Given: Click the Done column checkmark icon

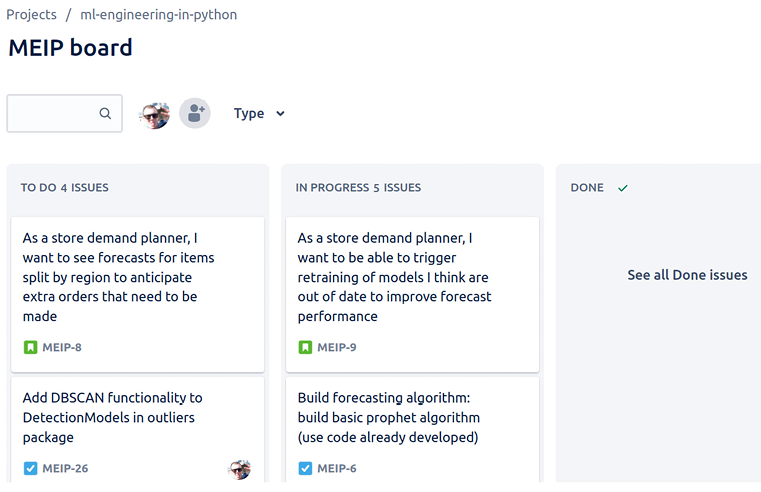Looking at the screenshot, I should (x=623, y=188).
